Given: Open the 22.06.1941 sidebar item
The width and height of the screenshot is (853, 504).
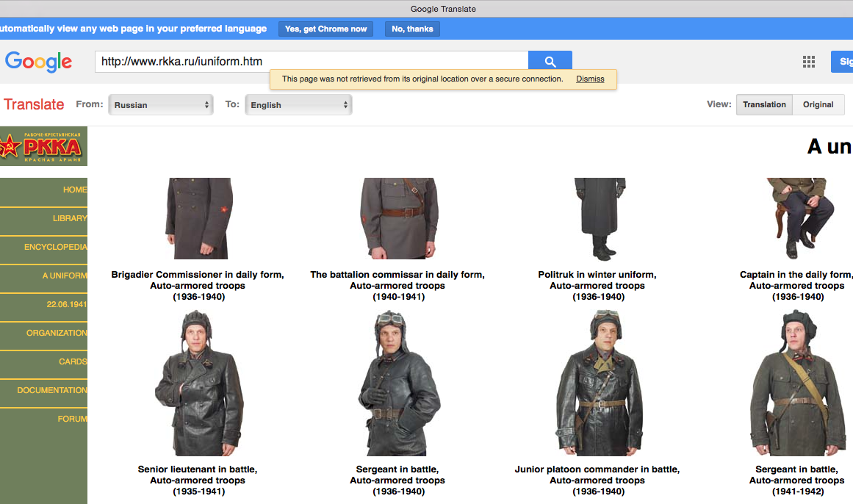Looking at the screenshot, I should tap(66, 305).
